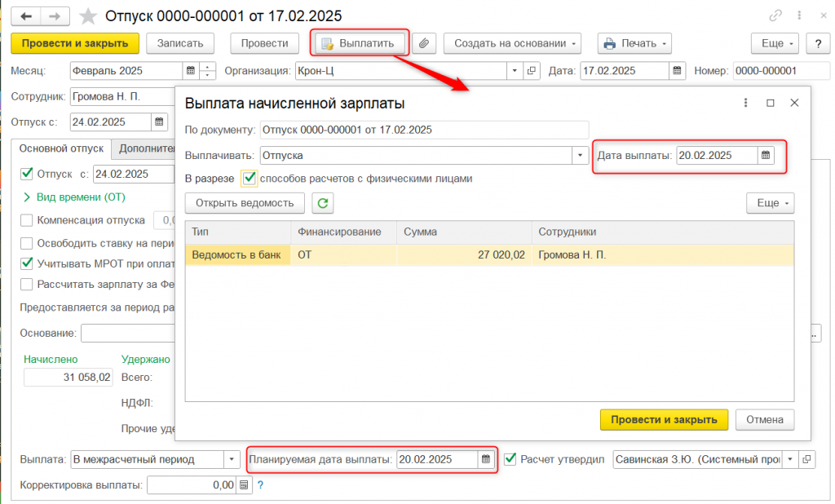
Task: Open calculator for Корректировка выплаты
Action: point(243,484)
